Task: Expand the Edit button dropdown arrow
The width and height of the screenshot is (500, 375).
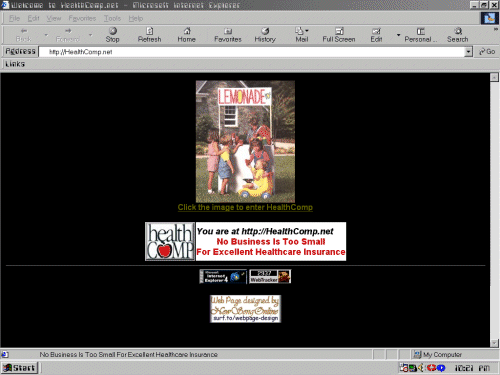Action: click(398, 35)
